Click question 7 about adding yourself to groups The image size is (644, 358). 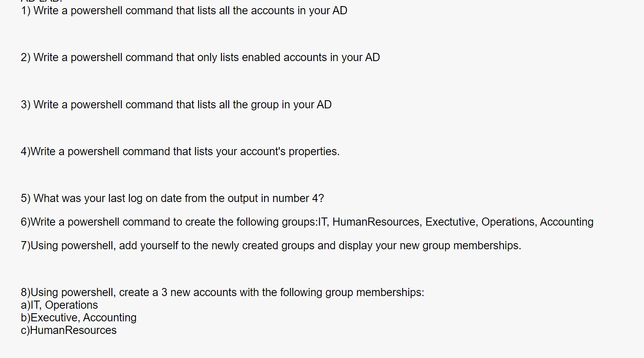pos(271,246)
